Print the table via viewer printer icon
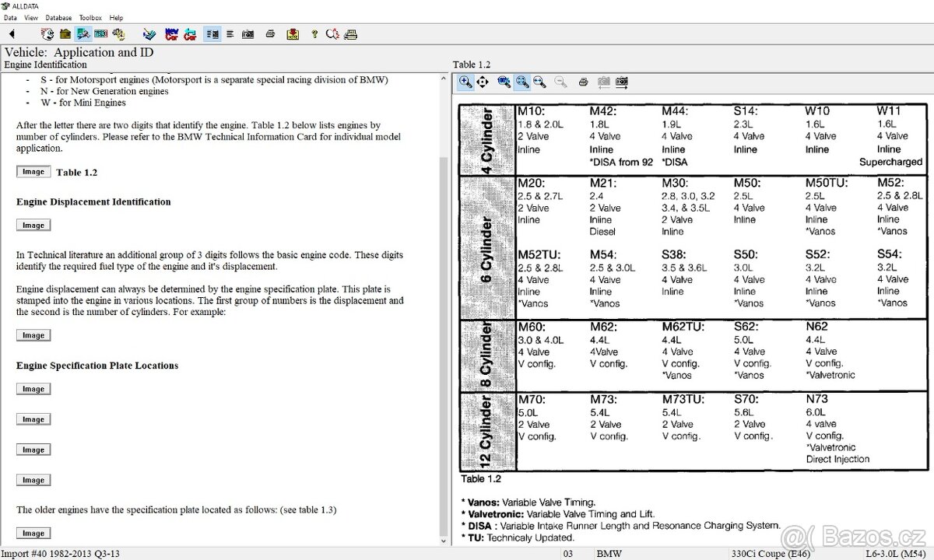 (x=581, y=82)
